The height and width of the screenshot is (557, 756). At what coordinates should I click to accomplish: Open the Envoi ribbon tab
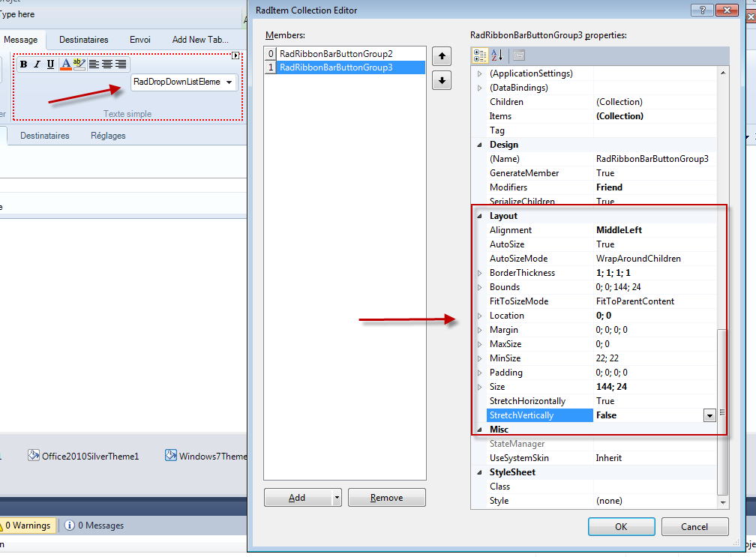[140, 40]
